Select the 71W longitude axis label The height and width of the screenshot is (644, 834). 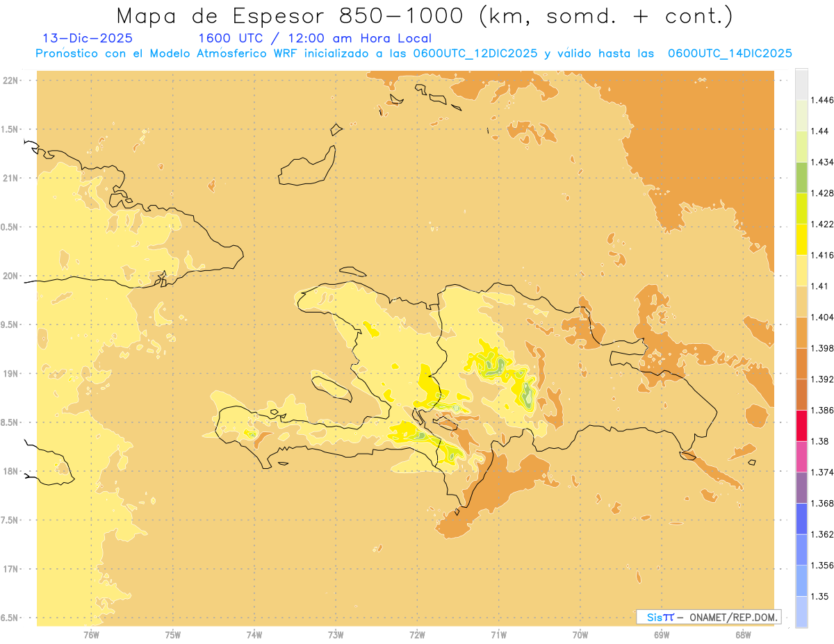(x=498, y=634)
